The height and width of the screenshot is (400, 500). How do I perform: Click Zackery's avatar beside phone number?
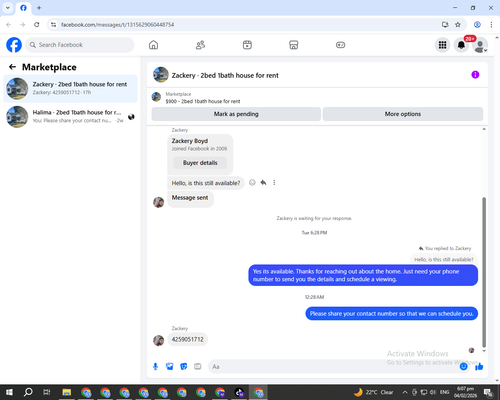pyautogui.click(x=158, y=340)
